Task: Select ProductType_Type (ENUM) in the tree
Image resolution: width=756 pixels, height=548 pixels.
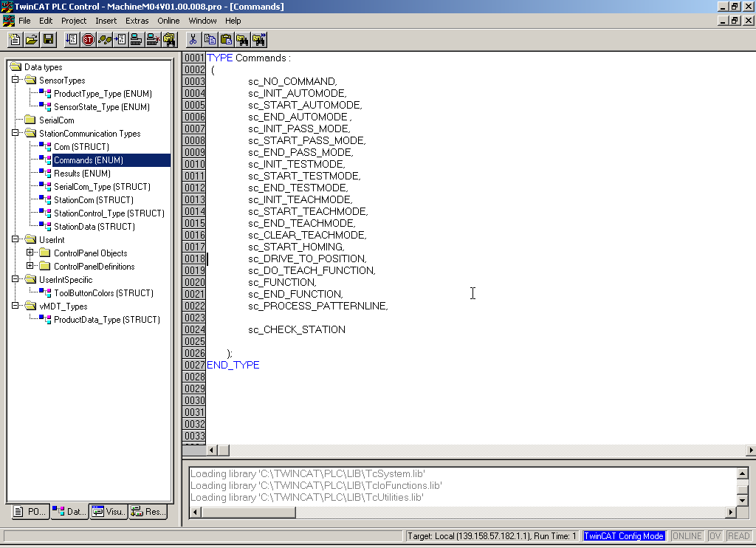Action: [103, 94]
